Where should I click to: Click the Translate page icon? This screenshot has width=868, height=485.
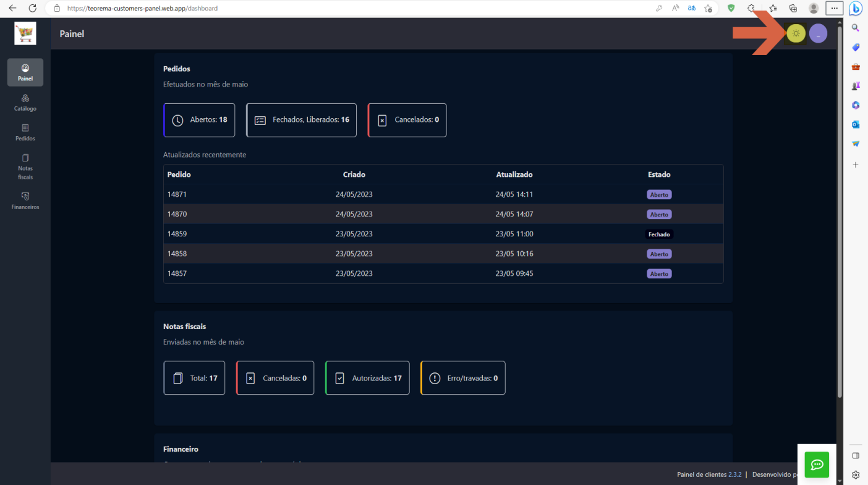[x=692, y=9]
